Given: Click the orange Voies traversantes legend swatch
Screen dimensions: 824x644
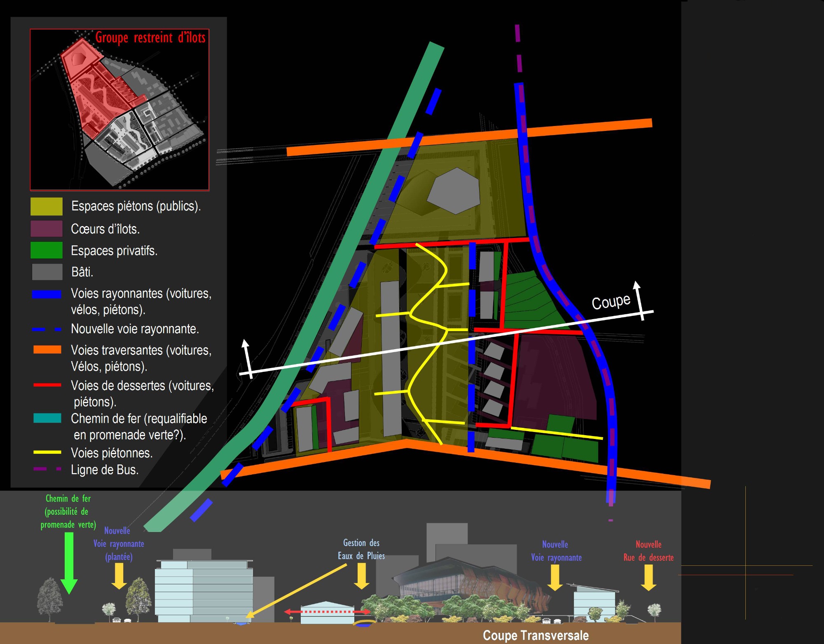Looking at the screenshot, I should 47,350.
